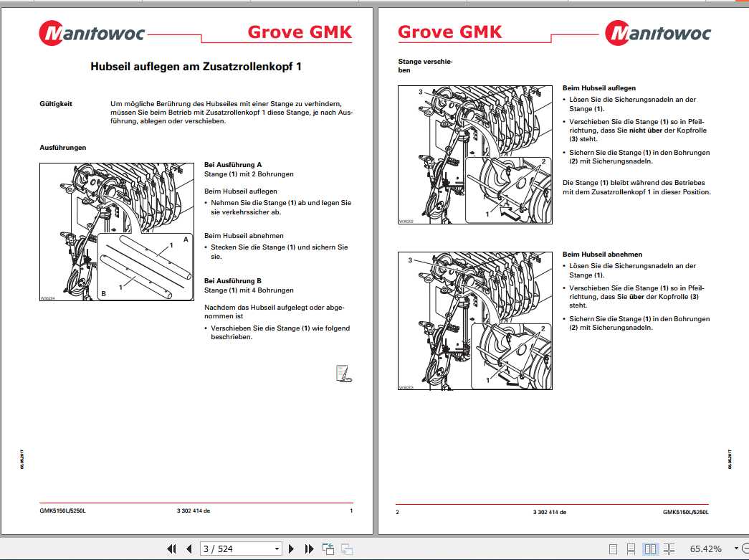This screenshot has width=749, height=560.
Task: Click the 'Gültigkeit' label on page 1
Action: pos(56,104)
